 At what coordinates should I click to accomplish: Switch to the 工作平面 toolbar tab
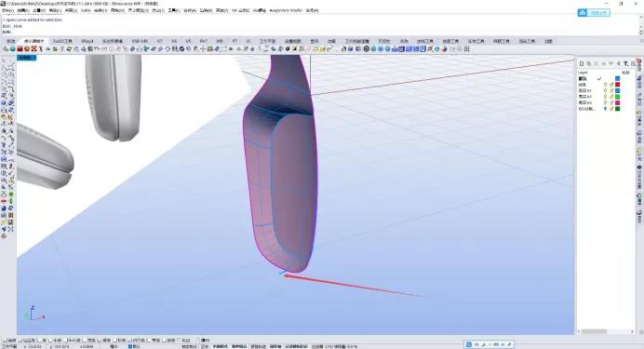[267, 41]
